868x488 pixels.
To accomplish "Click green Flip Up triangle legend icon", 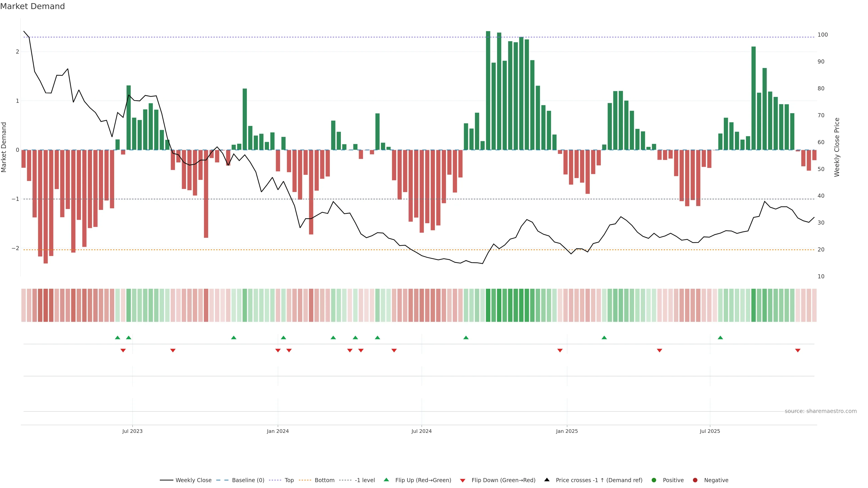I will [x=386, y=480].
